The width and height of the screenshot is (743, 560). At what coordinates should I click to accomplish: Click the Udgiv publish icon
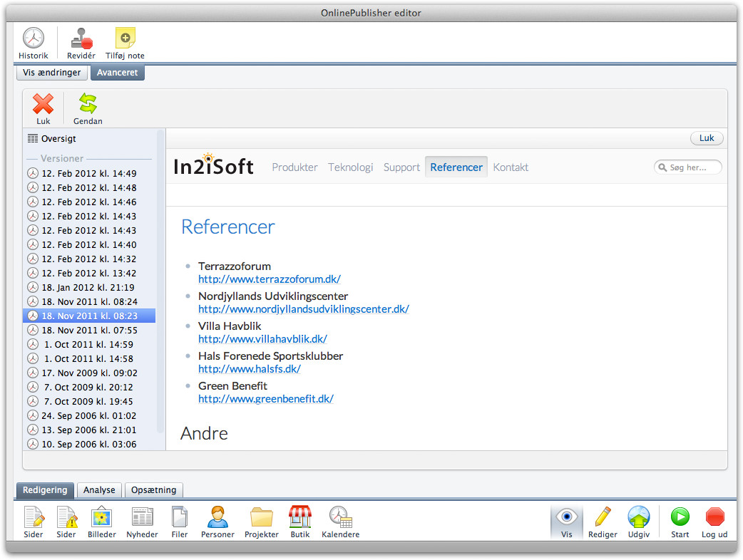tap(638, 517)
